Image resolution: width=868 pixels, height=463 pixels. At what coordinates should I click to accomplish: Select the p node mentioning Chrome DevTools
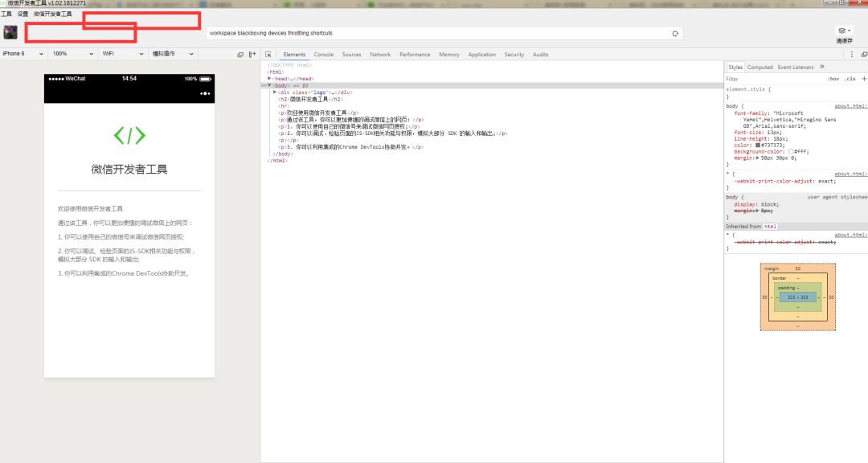pyautogui.click(x=351, y=147)
